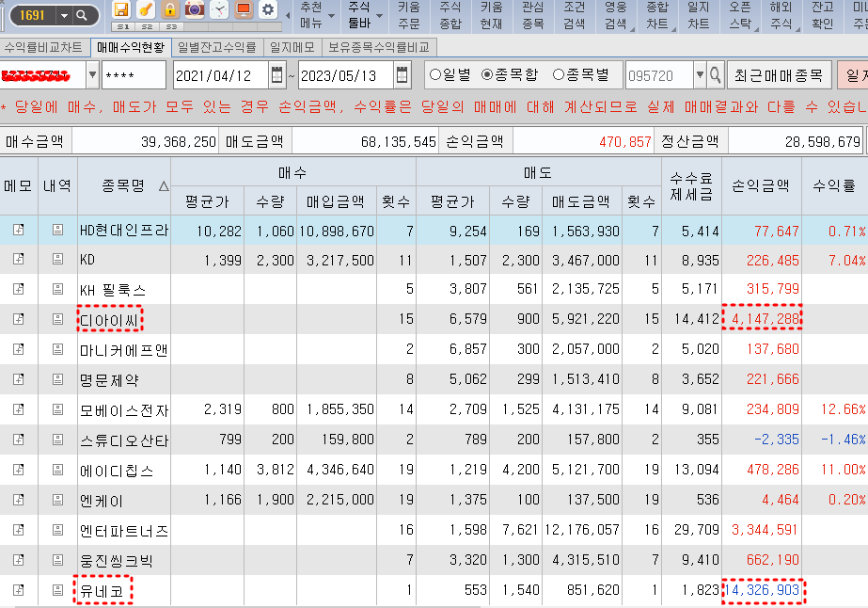
Task: Click the stock code field 095720
Action: click(x=658, y=74)
